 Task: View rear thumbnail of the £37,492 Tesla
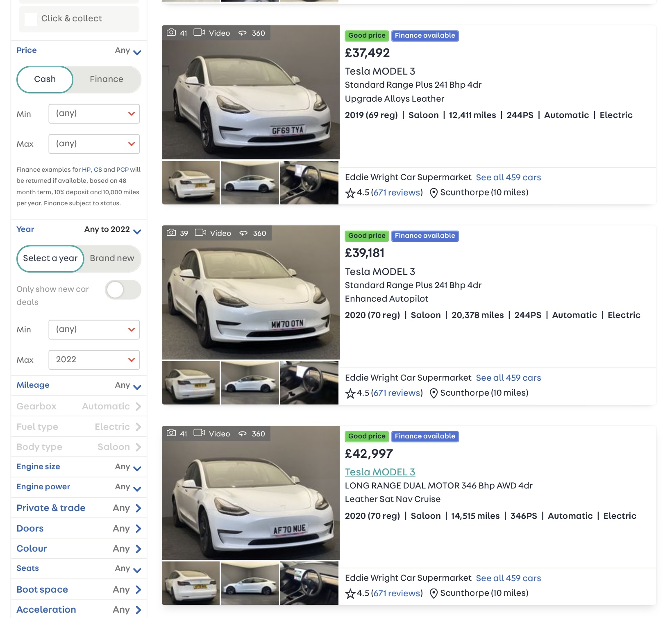(x=191, y=183)
